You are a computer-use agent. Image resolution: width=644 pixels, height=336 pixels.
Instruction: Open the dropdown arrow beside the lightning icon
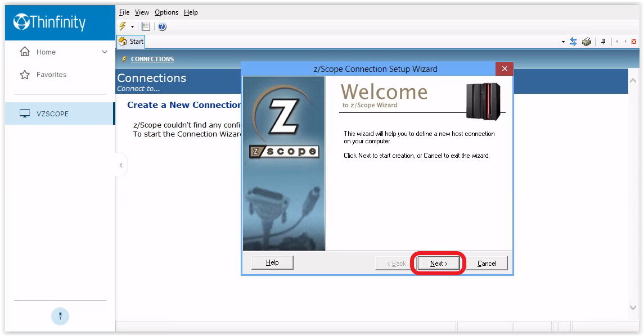(x=132, y=26)
